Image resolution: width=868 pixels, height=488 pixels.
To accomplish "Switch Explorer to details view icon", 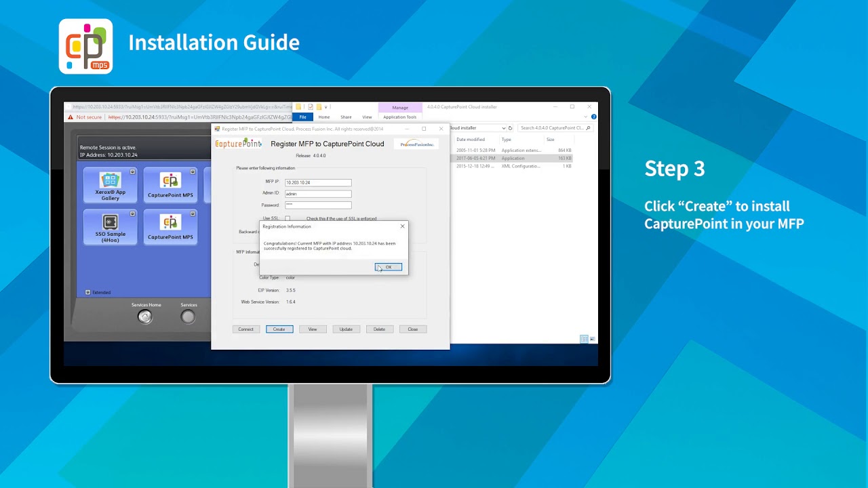I will point(584,339).
